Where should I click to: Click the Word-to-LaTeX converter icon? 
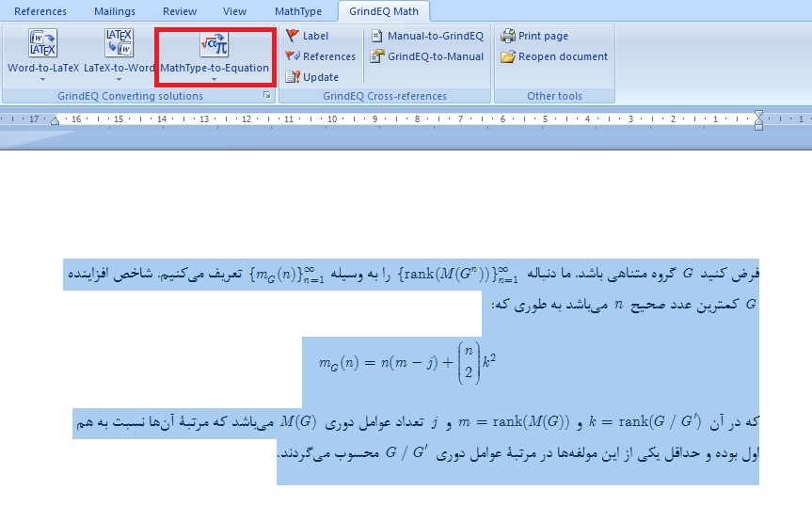42,43
